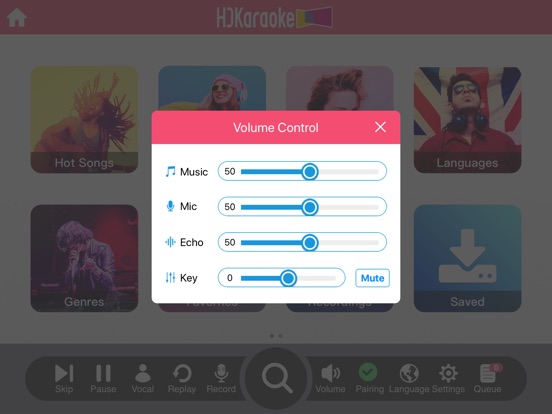
Task: Replay the current song
Action: coord(182,378)
